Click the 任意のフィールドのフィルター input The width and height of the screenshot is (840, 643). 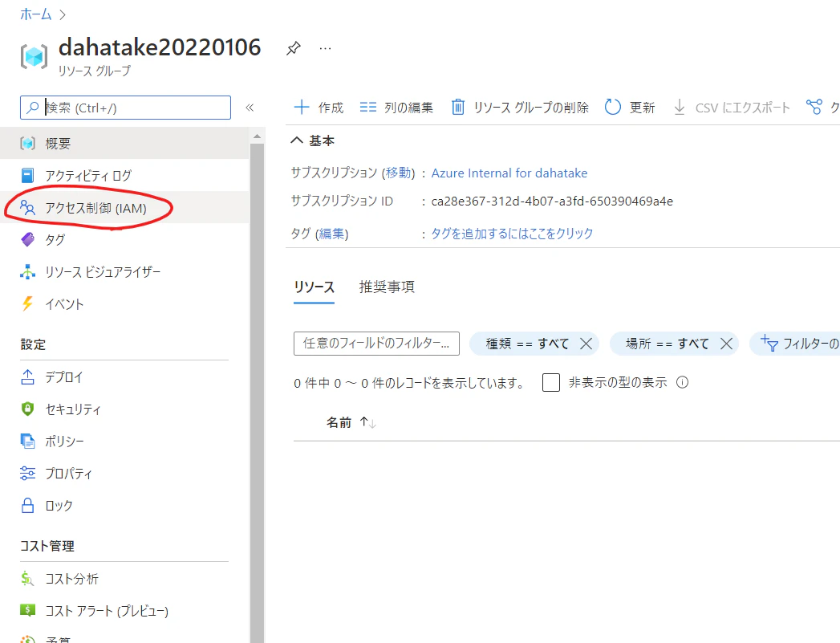[376, 344]
